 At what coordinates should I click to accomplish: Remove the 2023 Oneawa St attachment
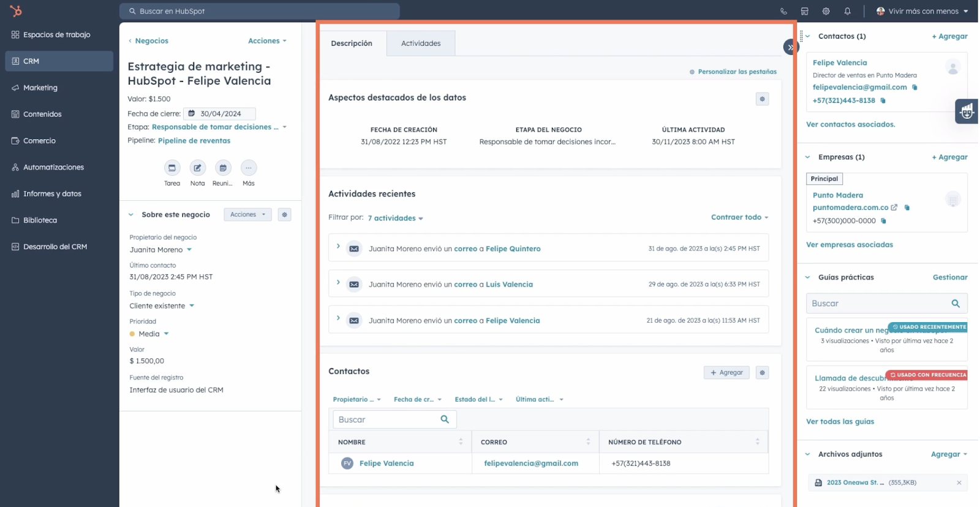pyautogui.click(x=959, y=483)
